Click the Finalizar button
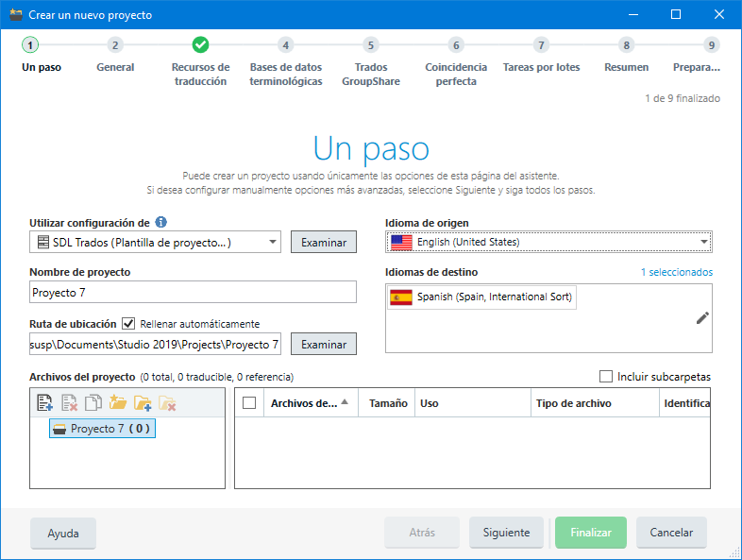The height and width of the screenshot is (560, 742). click(x=591, y=533)
